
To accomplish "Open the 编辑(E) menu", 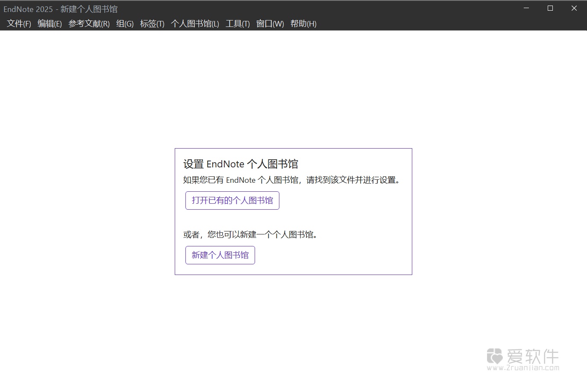I will 50,24.
